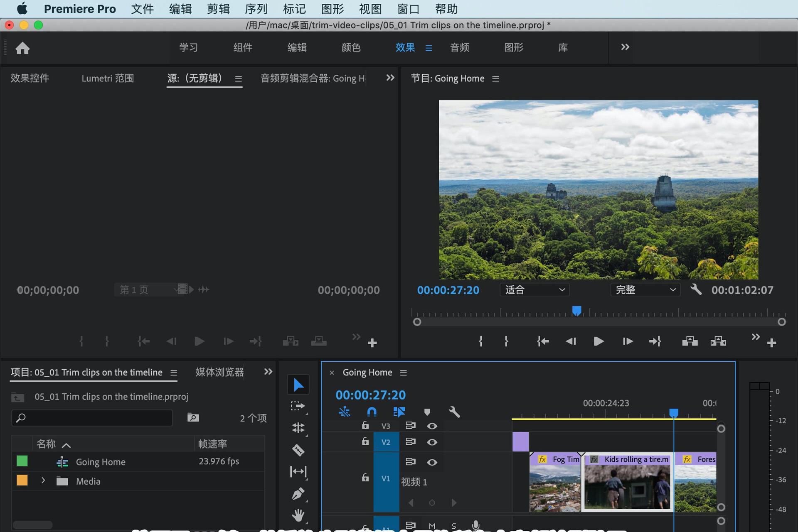
Task: Mark Out in Program Monitor
Action: click(506, 341)
